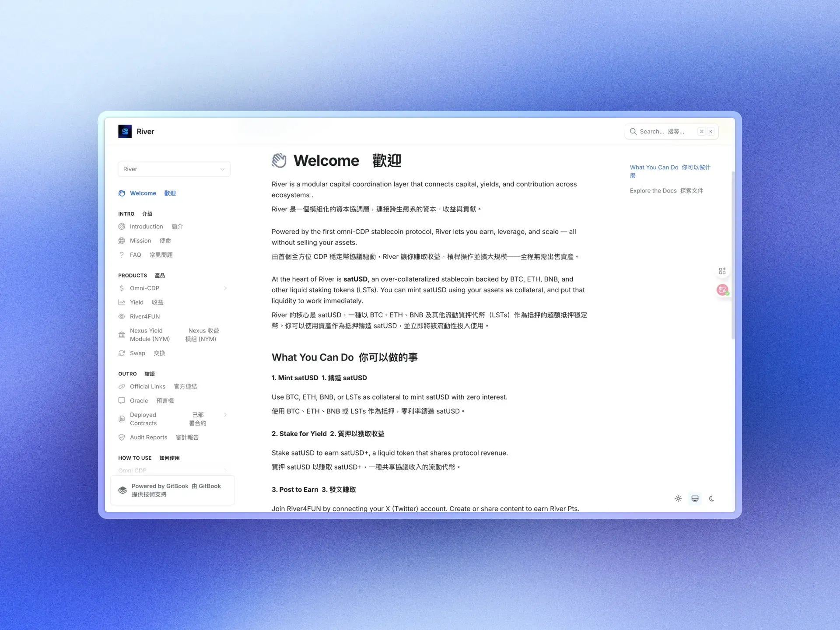Click the Official Links chain icon
The width and height of the screenshot is (840, 630).
[x=122, y=386]
